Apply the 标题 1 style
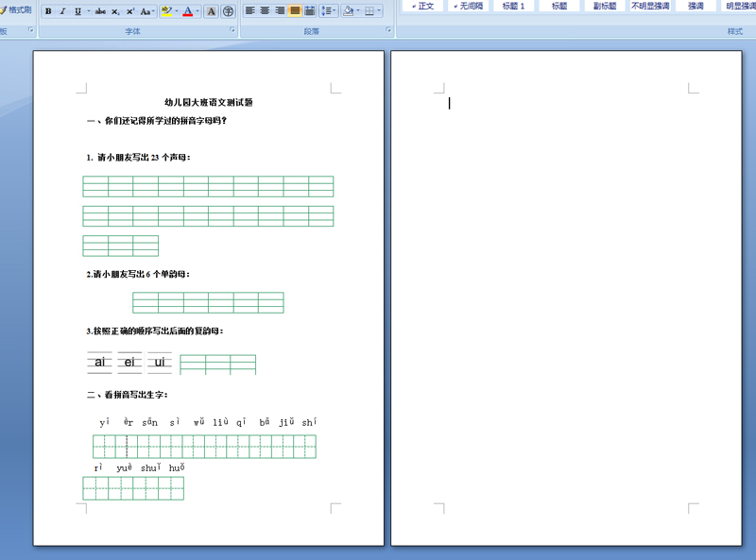Screen dimensions: 756x560 [x=514, y=7]
